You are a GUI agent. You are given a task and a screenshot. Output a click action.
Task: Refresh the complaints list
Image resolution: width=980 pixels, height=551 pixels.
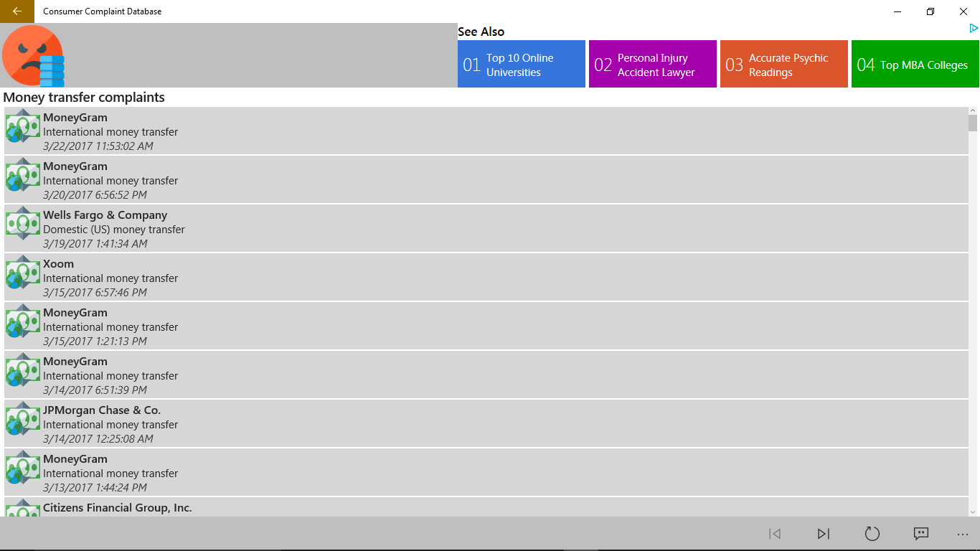click(x=872, y=534)
